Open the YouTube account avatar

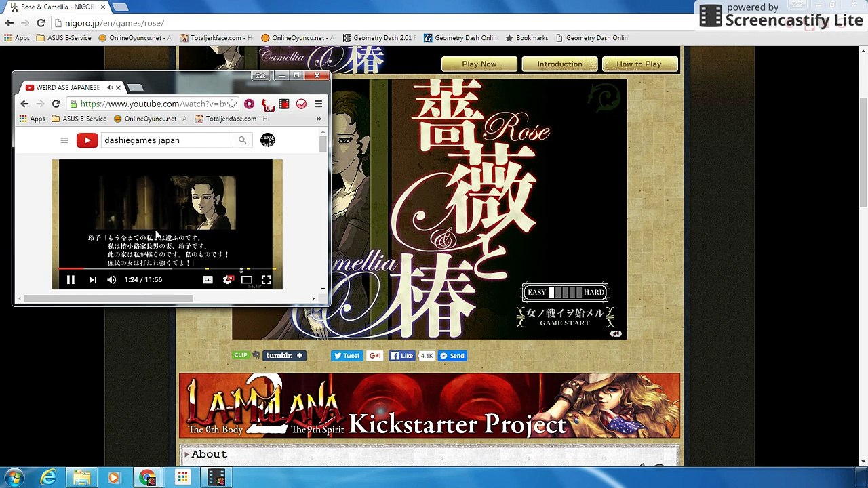(268, 140)
